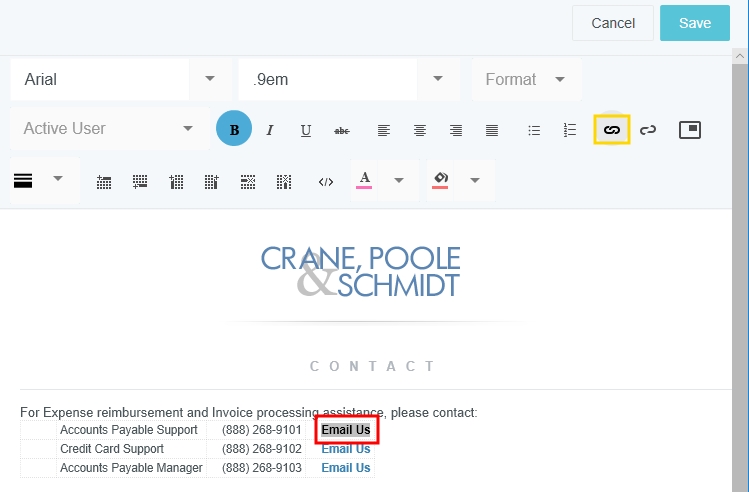Open the Format dropdown
This screenshot has width=749, height=492.
[x=526, y=79]
